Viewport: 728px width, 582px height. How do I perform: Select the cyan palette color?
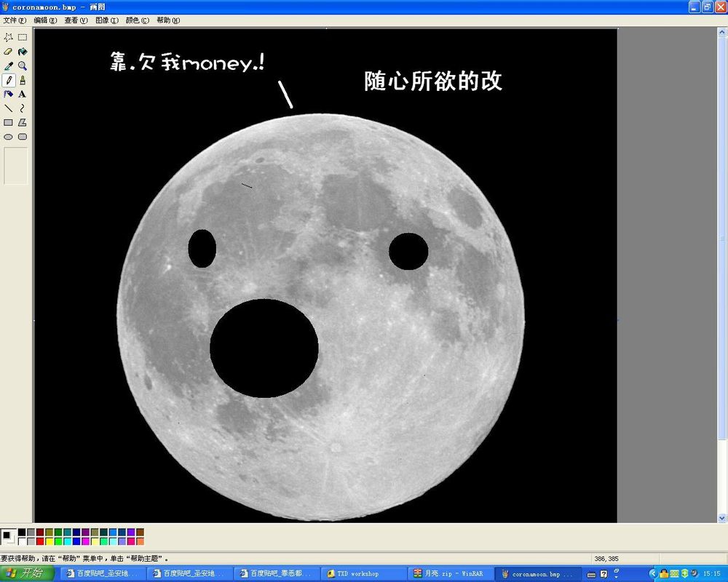tap(67, 541)
